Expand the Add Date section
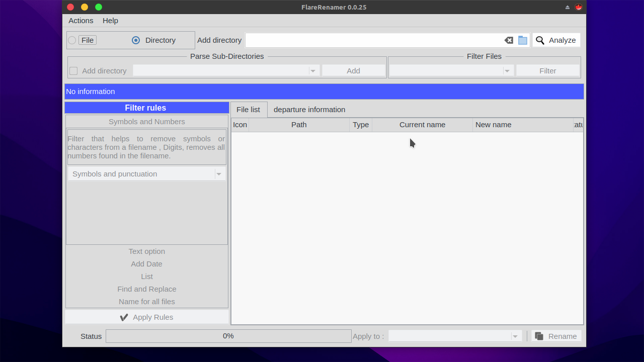Viewport: 644px width, 362px height. (x=147, y=264)
